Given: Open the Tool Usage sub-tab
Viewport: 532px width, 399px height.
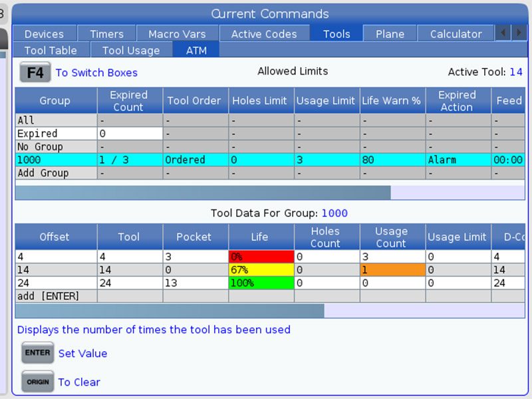Looking at the screenshot, I should pos(130,51).
